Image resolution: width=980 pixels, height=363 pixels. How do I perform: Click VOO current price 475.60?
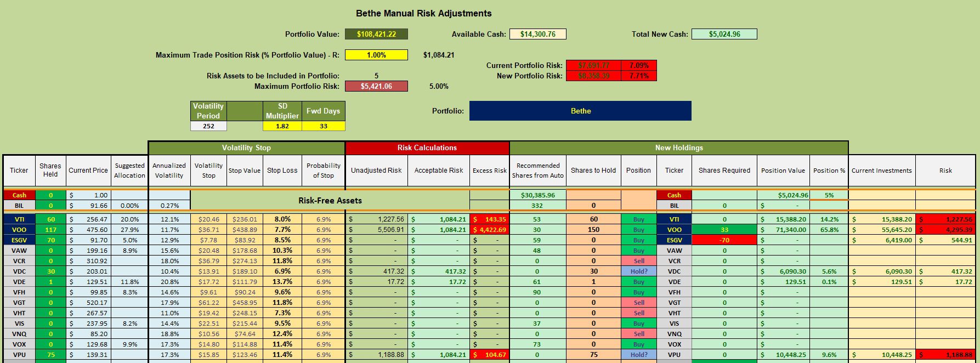(88, 230)
